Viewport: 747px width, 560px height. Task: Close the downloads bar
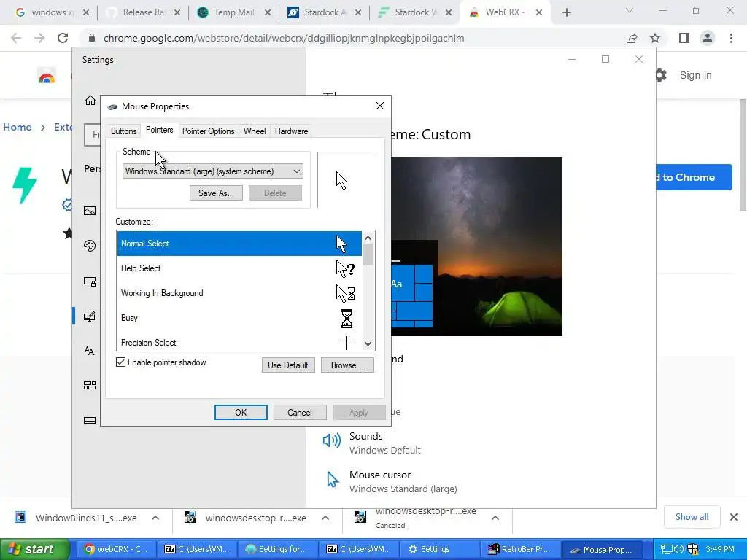(x=734, y=517)
